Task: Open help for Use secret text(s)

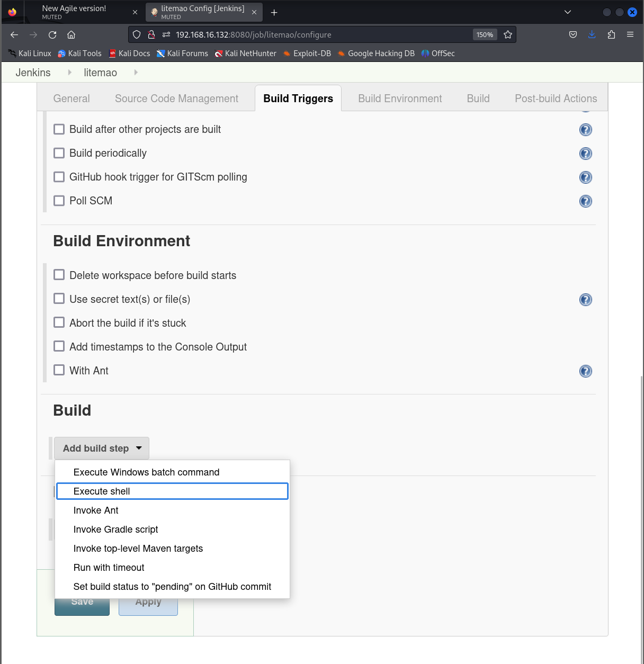Action: 585,300
